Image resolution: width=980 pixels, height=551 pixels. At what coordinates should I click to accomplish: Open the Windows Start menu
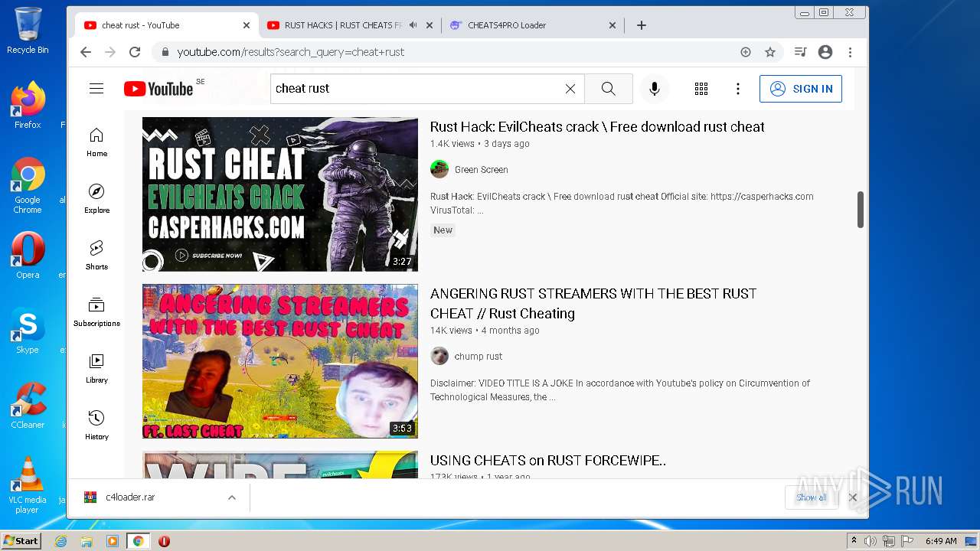click(x=21, y=541)
